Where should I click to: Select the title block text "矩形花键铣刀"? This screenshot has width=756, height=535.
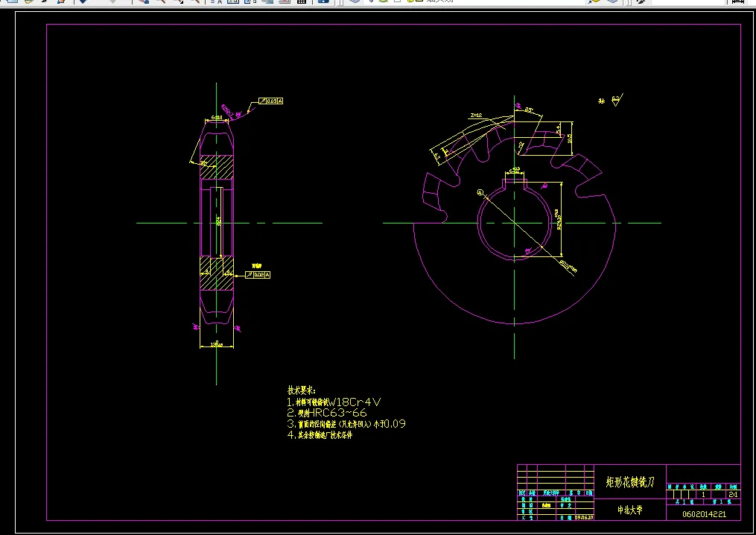click(630, 482)
